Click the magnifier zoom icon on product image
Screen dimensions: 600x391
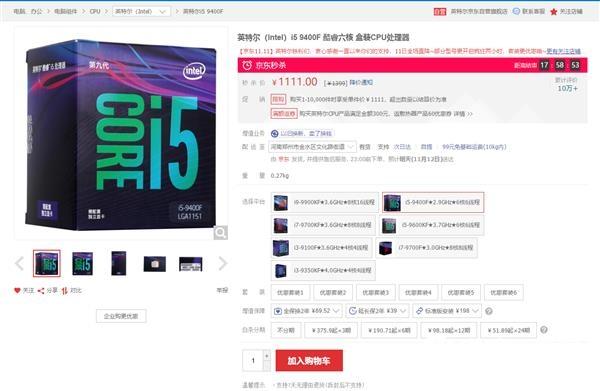point(221,233)
